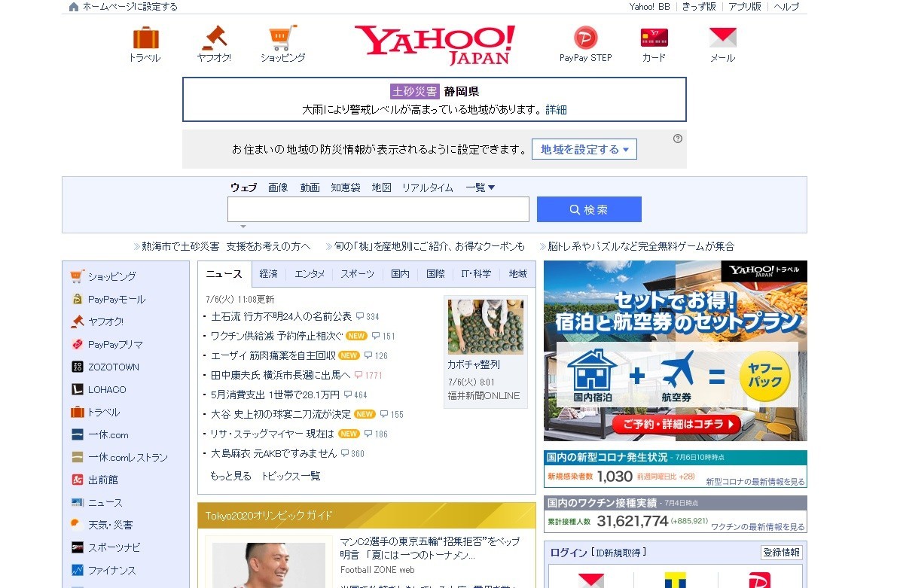The width and height of the screenshot is (897, 588).
Task: Open 熱海市で土砂災害 支援 promo link
Action: [226, 246]
